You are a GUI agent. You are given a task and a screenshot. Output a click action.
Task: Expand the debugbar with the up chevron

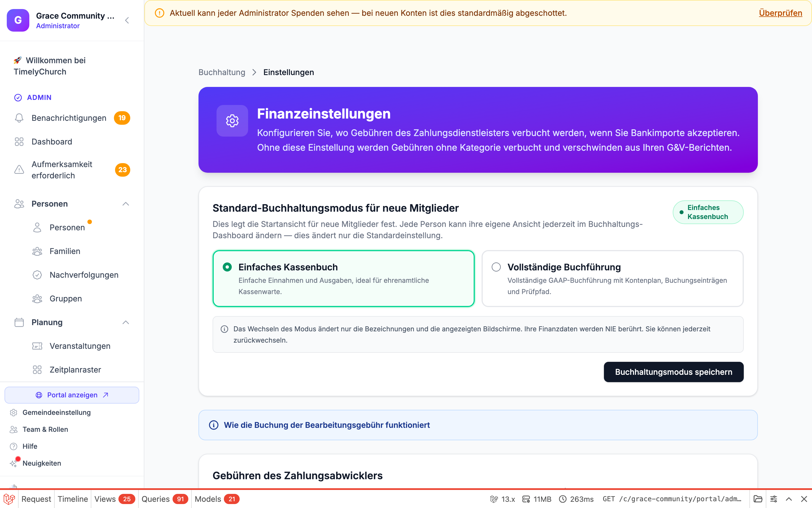point(789,499)
